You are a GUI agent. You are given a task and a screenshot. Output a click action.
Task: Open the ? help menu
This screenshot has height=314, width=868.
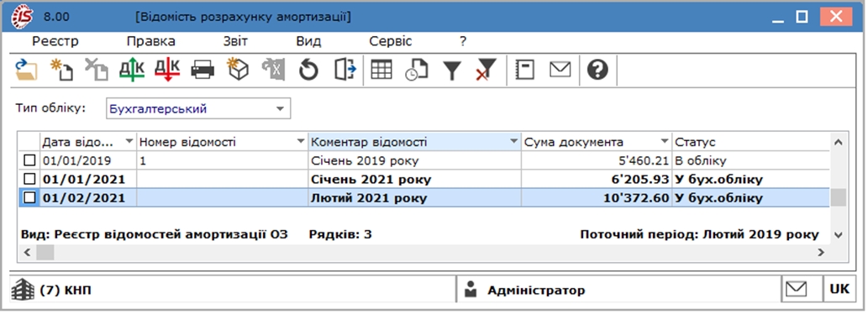pos(463,41)
